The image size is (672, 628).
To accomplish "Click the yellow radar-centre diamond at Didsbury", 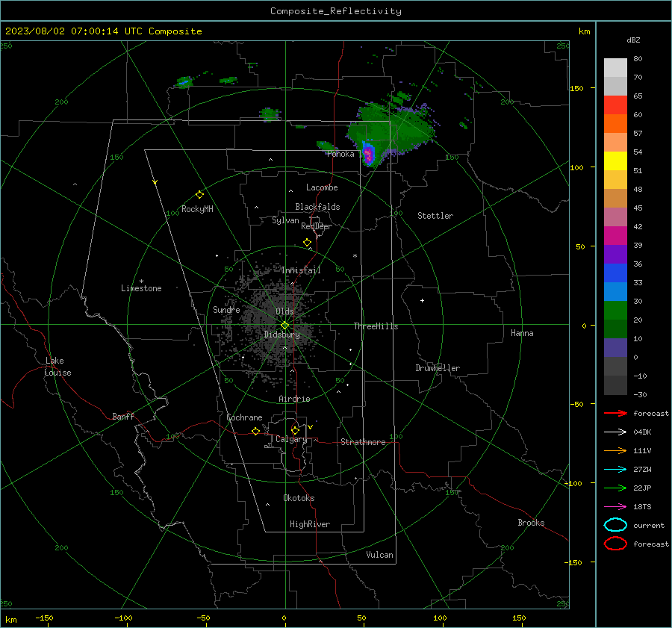I will (x=284, y=326).
